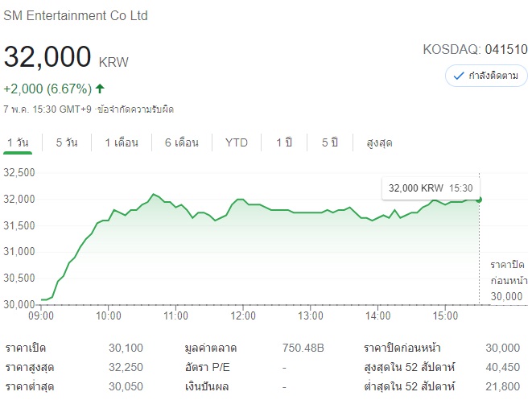This screenshot has width=532, height=400.
Task: Click the green endpoint dot on the chart
Action: click(479, 200)
